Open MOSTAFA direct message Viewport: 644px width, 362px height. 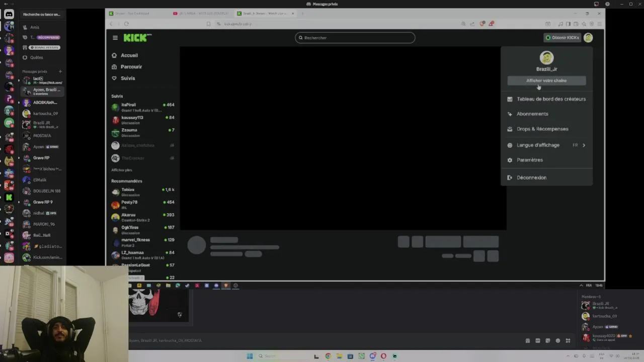point(42,136)
